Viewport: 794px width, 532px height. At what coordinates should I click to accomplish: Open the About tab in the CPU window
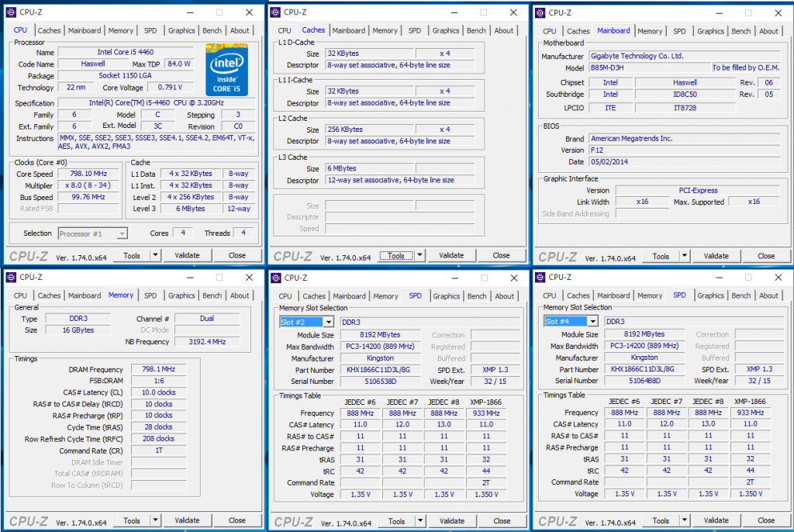coord(240,30)
